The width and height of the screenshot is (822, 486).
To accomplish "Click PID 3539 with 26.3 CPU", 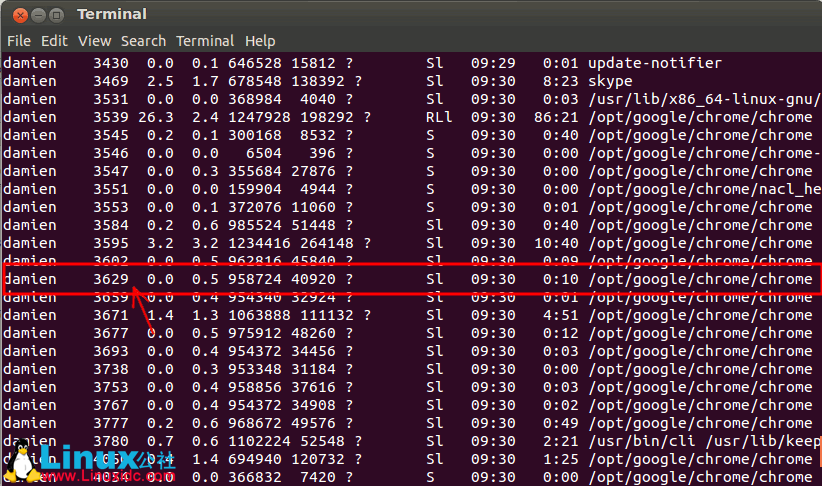I will tap(111, 117).
